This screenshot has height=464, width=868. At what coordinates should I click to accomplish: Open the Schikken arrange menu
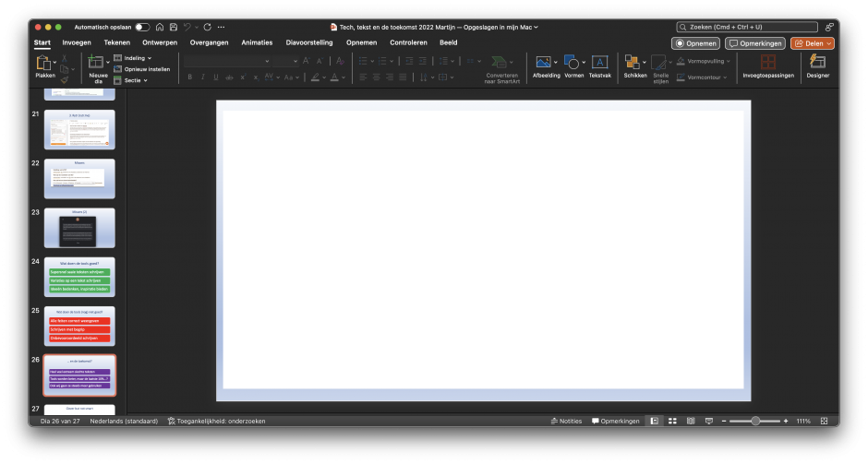point(635,67)
